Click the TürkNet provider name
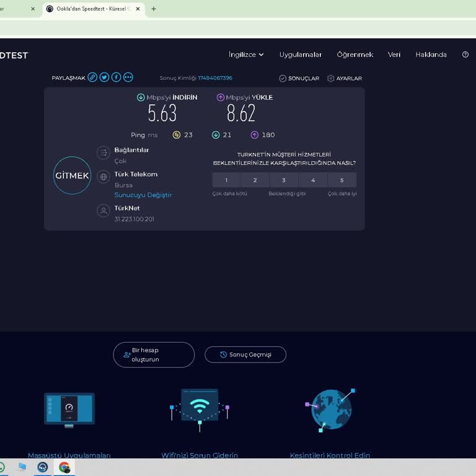The width and height of the screenshot is (476, 476). click(x=127, y=208)
